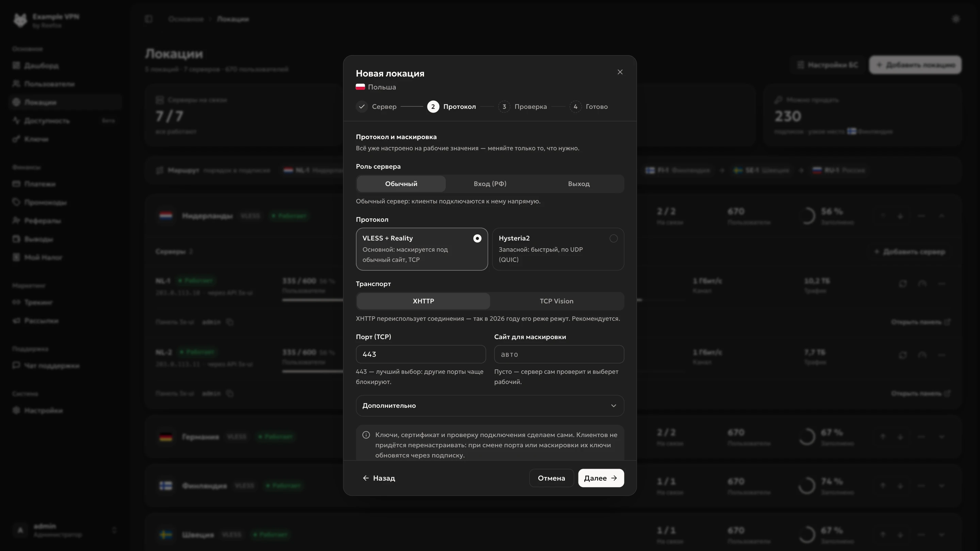980x551 pixels.
Task: Choose the Обычный server role
Action: point(401,184)
